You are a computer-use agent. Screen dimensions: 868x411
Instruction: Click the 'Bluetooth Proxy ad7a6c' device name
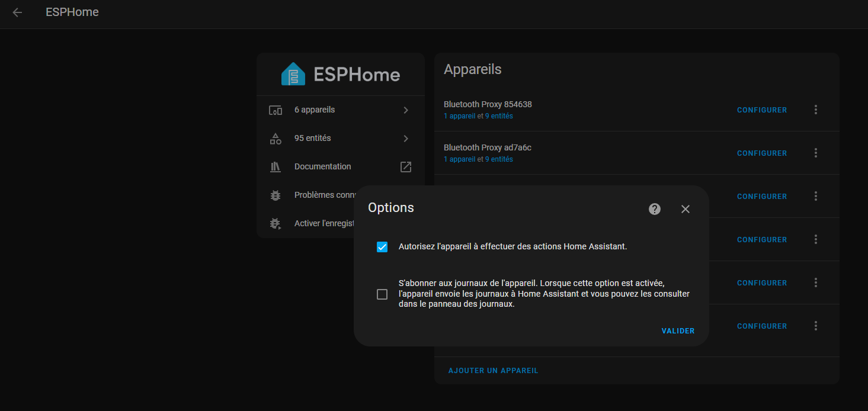(488, 147)
